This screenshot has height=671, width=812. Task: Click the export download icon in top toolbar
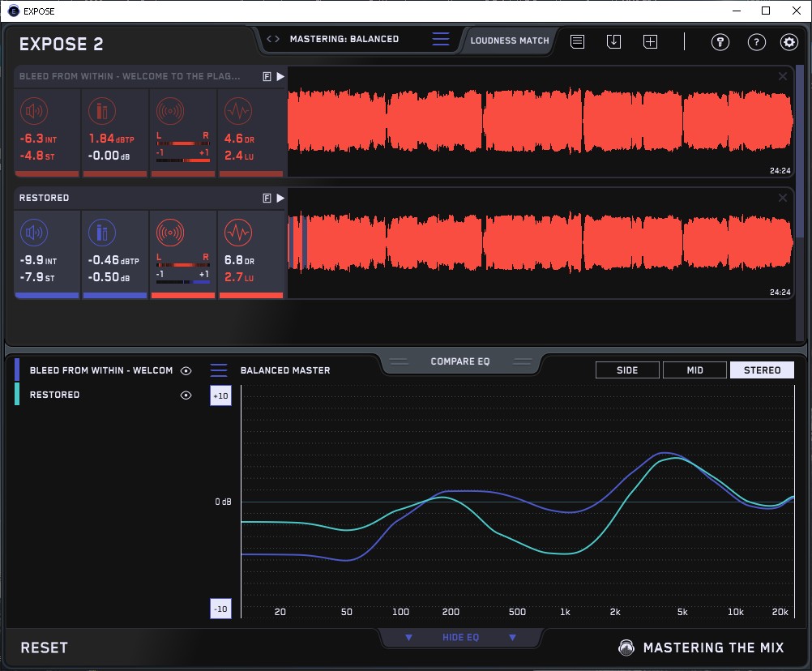click(x=613, y=41)
